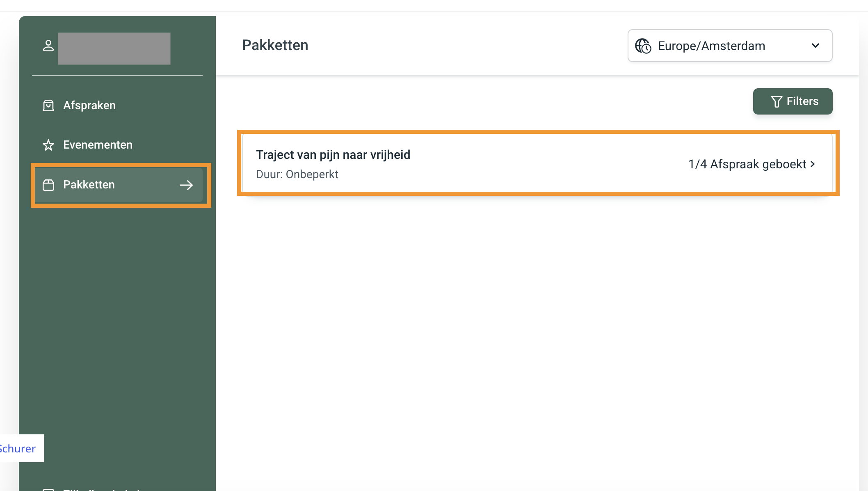Click the globe clock timezone icon
Viewport: 868px width, 491px height.
(643, 46)
